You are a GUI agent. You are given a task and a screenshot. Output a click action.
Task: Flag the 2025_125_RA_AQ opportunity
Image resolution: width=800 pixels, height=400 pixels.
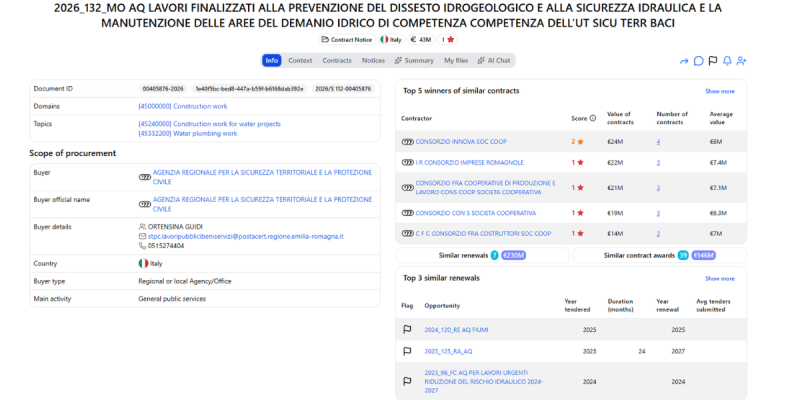407,351
